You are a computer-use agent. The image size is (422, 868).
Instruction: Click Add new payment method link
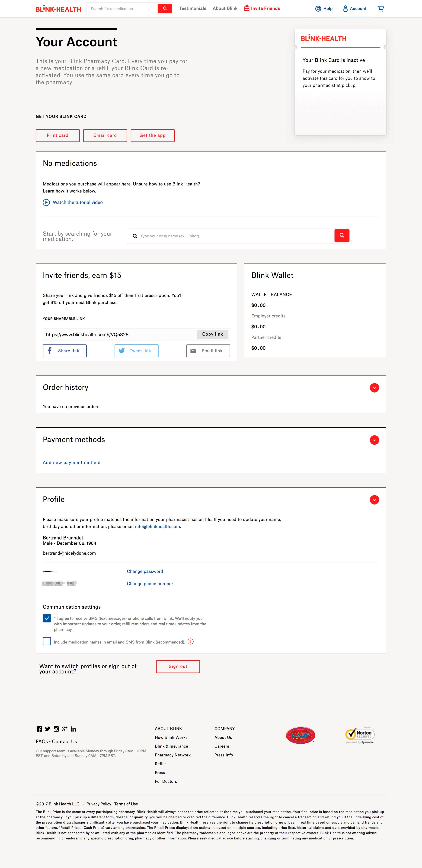point(71,463)
